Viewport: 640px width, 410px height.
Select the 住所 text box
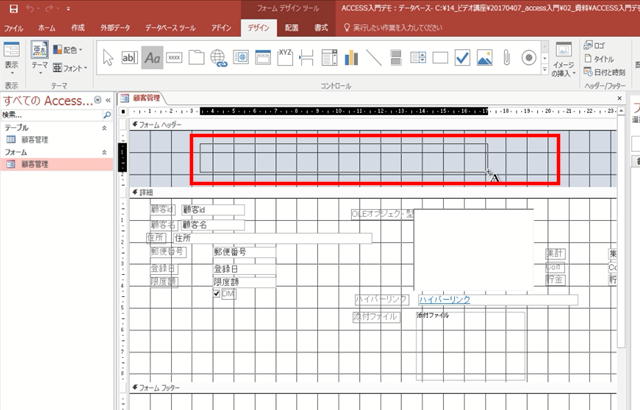(x=272, y=238)
